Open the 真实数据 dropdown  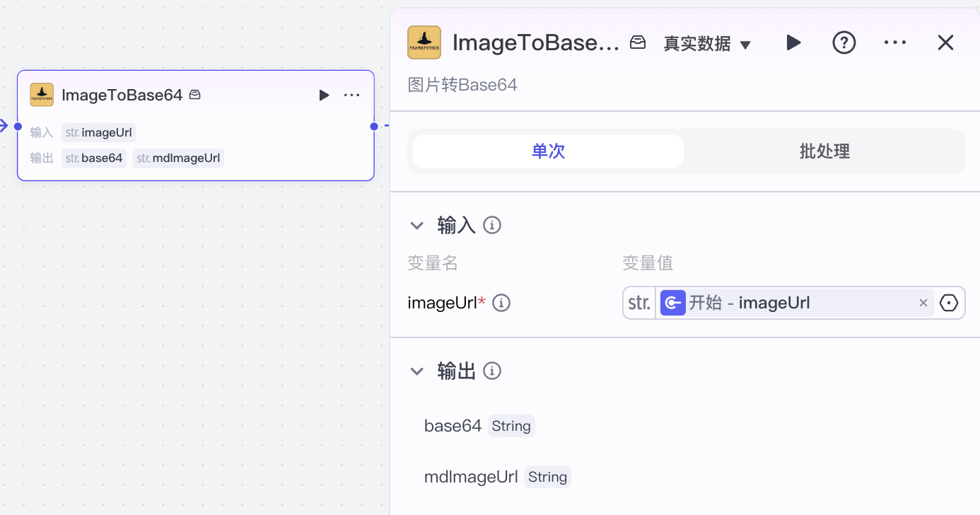coord(707,43)
